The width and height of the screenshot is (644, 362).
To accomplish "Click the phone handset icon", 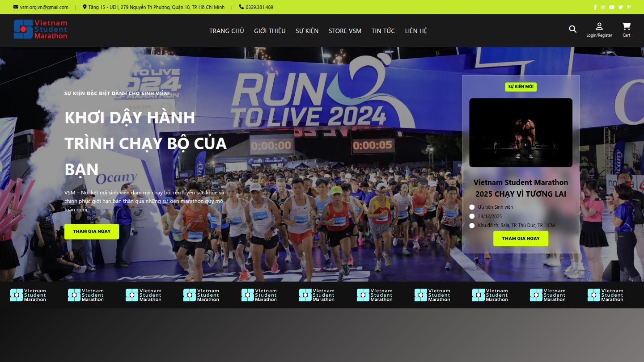I will click(x=241, y=7).
